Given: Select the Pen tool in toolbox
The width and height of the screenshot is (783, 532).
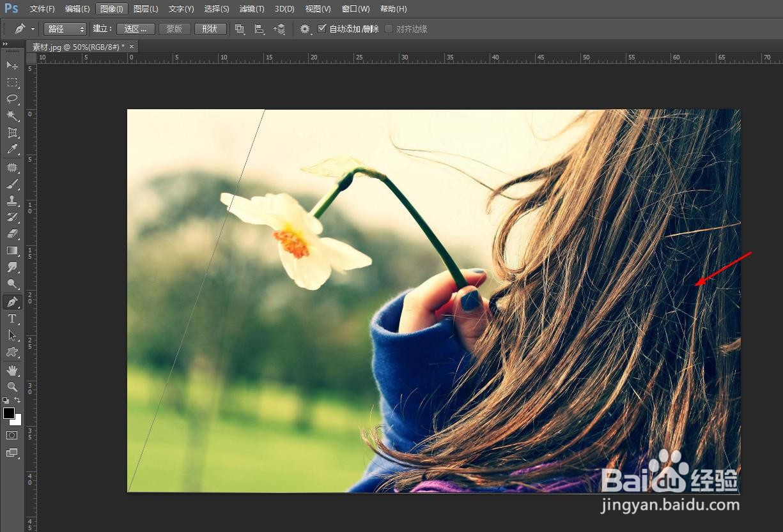Looking at the screenshot, I should pyautogui.click(x=12, y=301).
